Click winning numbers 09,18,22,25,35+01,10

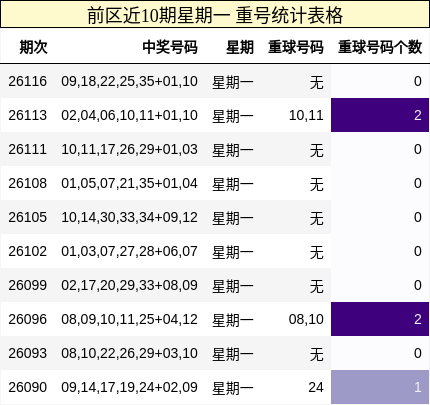(x=129, y=82)
